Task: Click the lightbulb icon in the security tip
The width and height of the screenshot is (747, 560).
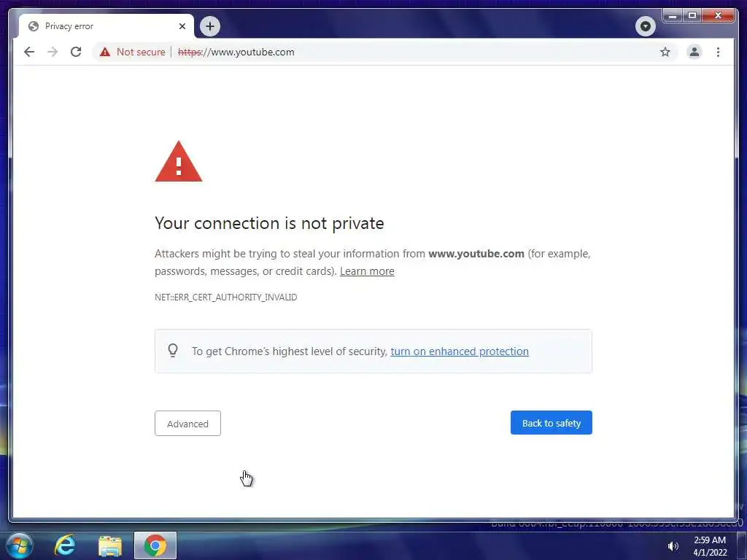Action: pos(173,351)
